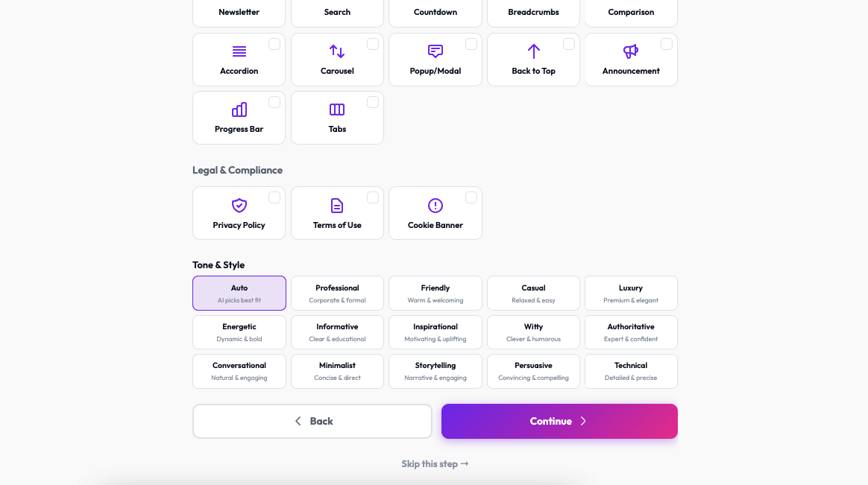Click the Back button label
This screenshot has height=485, width=868.
coord(321,422)
